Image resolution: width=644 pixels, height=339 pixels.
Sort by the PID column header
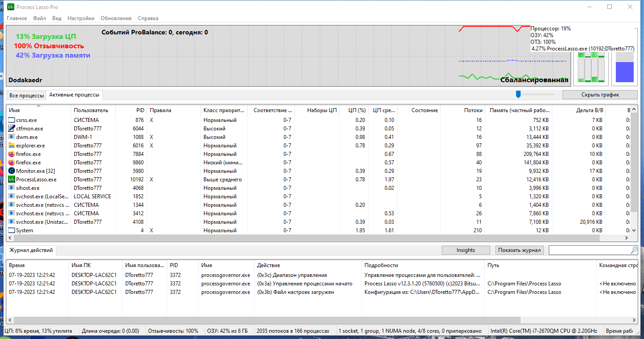point(131,110)
